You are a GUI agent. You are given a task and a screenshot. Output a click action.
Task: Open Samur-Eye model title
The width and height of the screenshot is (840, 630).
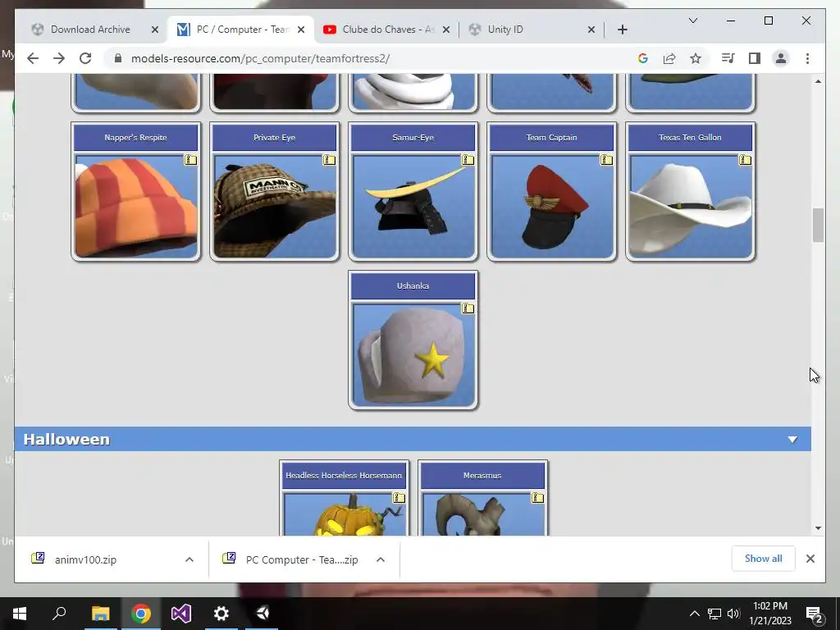pos(413,137)
